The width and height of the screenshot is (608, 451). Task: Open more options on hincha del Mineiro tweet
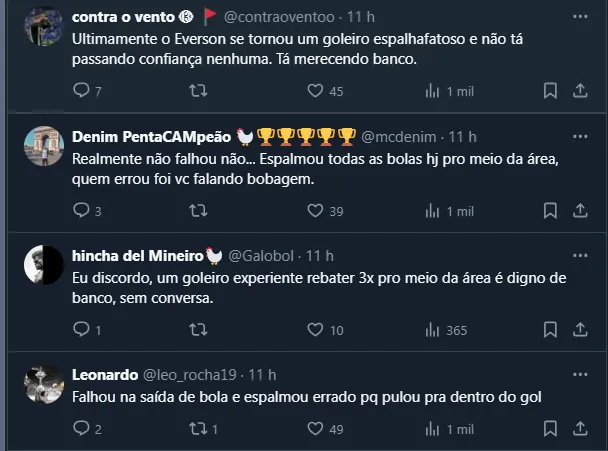(579, 255)
